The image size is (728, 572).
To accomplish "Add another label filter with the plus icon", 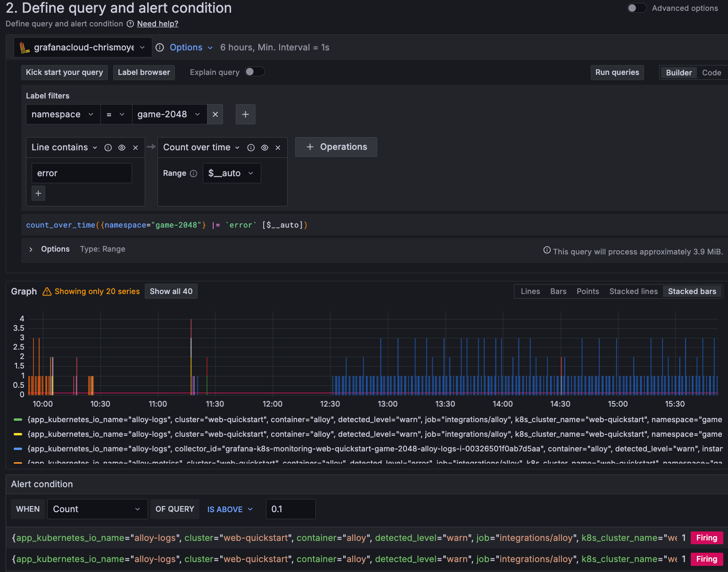I will click(245, 114).
